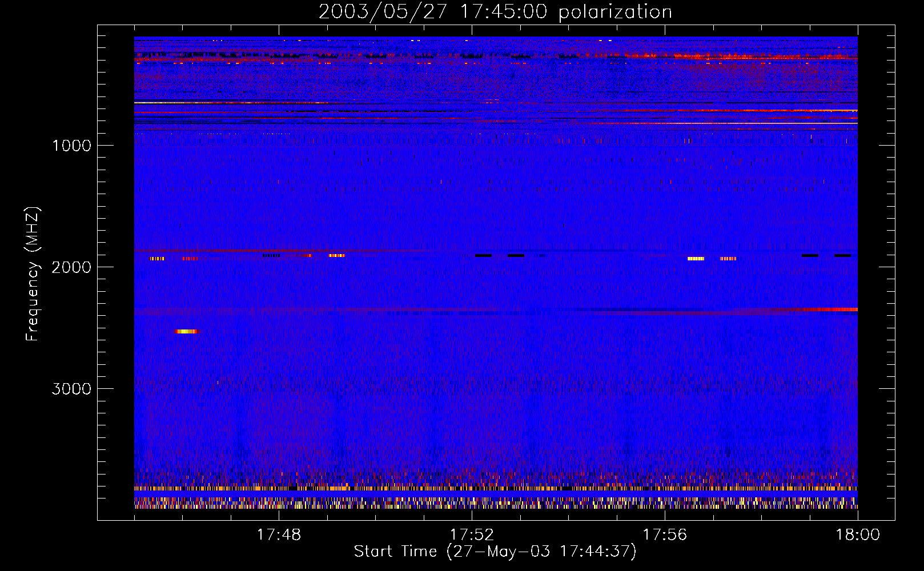Click the 2000 frequency tick label
924x571 pixels.
point(71,267)
